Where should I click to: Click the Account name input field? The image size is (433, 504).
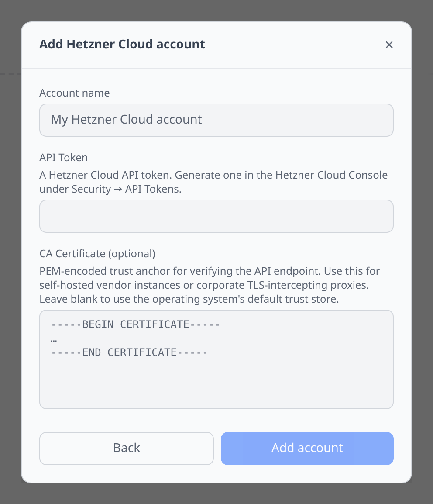[216, 120]
